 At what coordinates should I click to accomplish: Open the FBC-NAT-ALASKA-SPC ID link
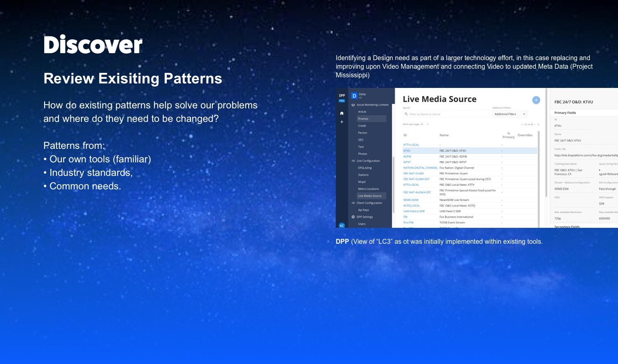(417, 192)
